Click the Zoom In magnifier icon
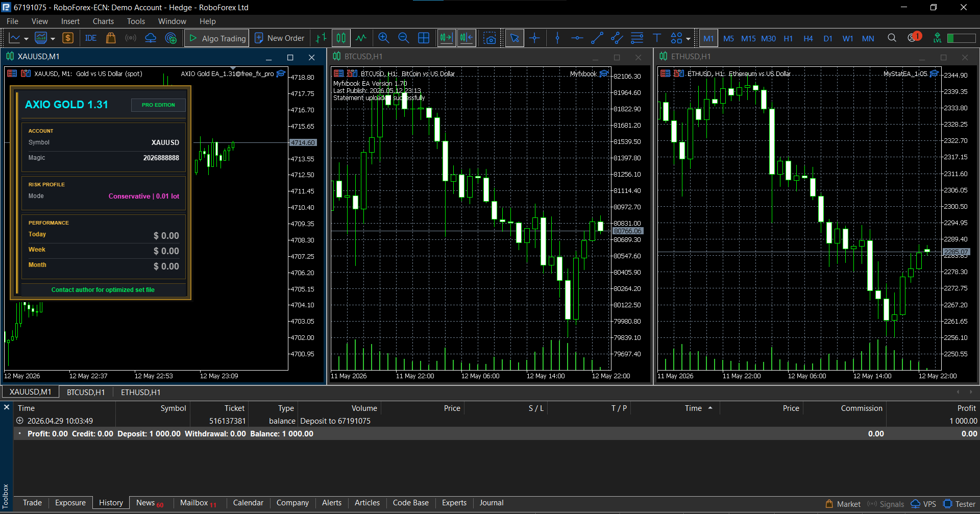The image size is (980, 514). pyautogui.click(x=383, y=38)
